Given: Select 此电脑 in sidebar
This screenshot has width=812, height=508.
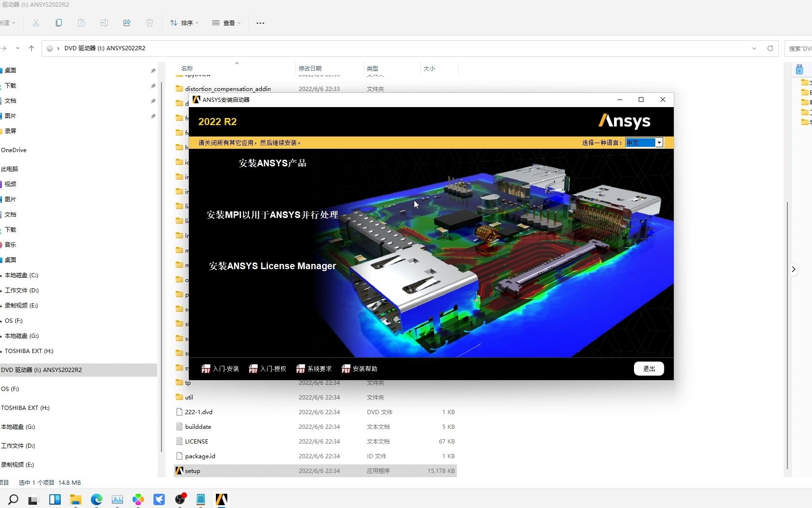Looking at the screenshot, I should pos(9,169).
